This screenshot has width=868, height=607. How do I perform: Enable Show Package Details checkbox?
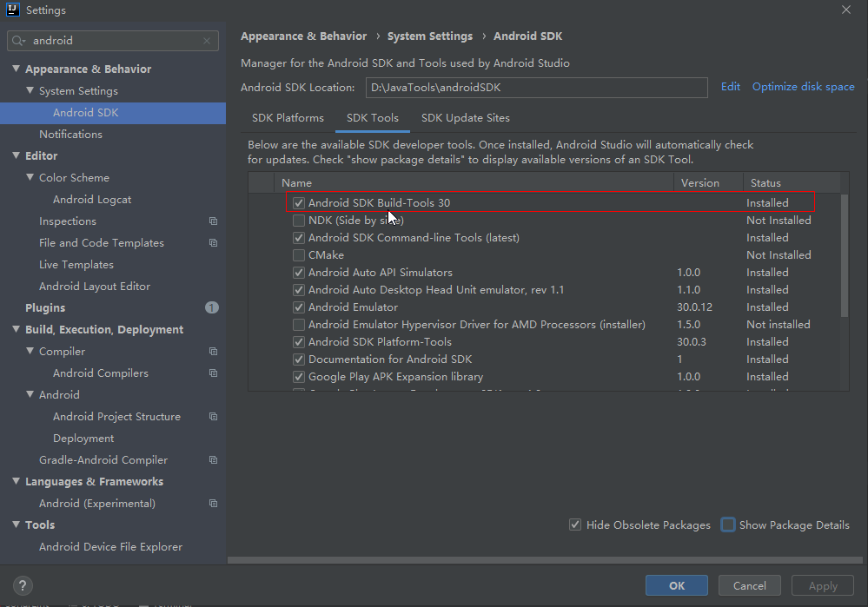(728, 525)
